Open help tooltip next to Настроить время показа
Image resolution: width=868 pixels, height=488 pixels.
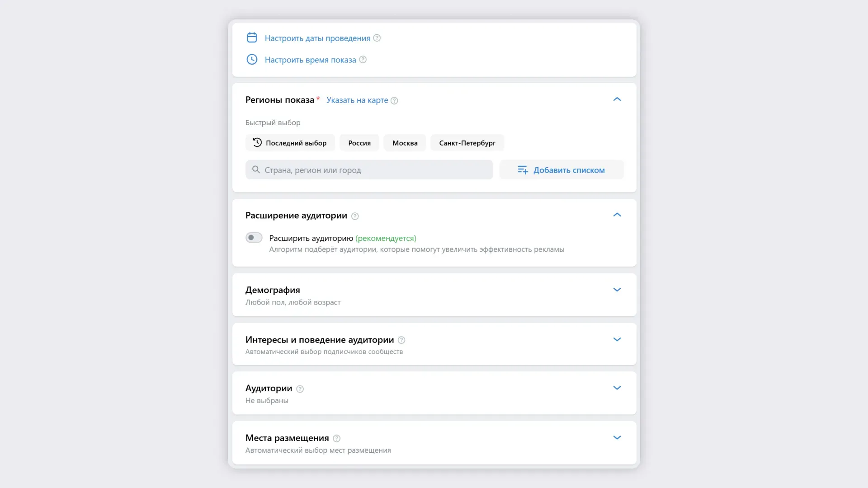click(363, 60)
